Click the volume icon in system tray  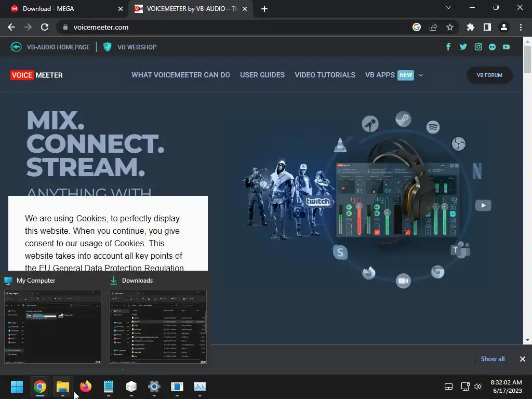click(x=477, y=387)
